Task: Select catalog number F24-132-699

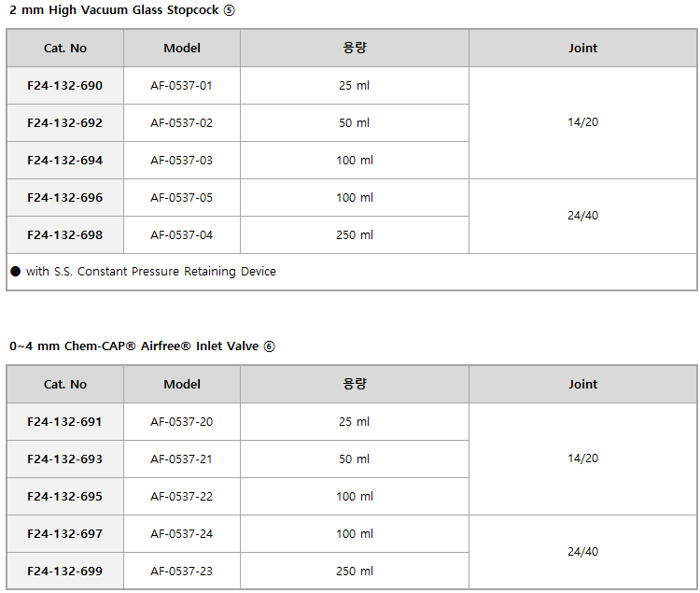Action: 65,572
